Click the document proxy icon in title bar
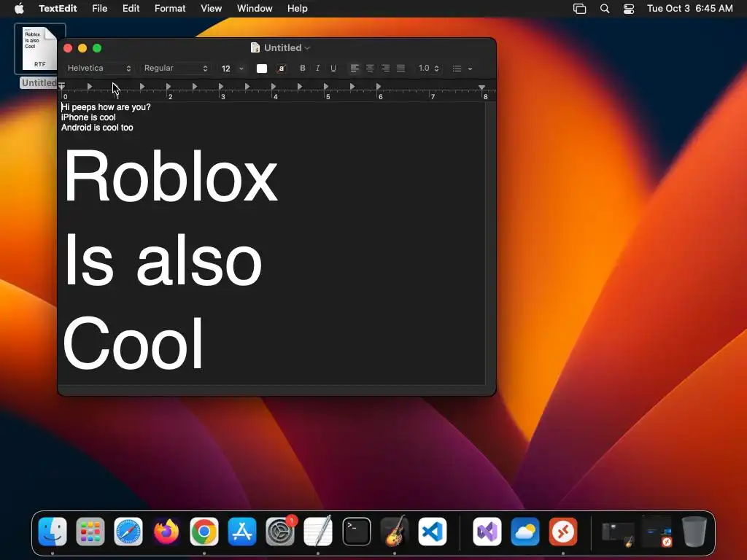 click(255, 47)
